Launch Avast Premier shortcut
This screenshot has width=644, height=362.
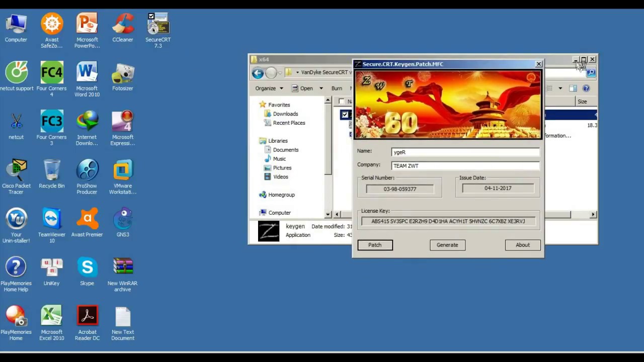[x=87, y=223]
